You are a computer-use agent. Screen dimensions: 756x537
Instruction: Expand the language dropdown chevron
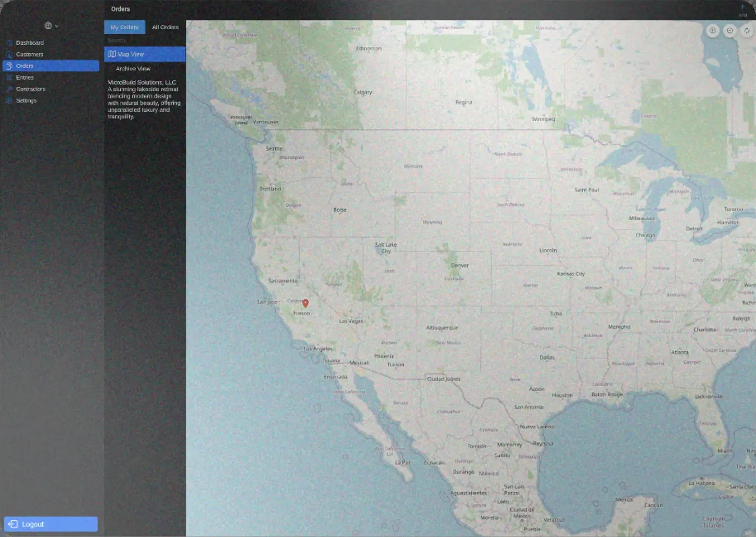57,26
